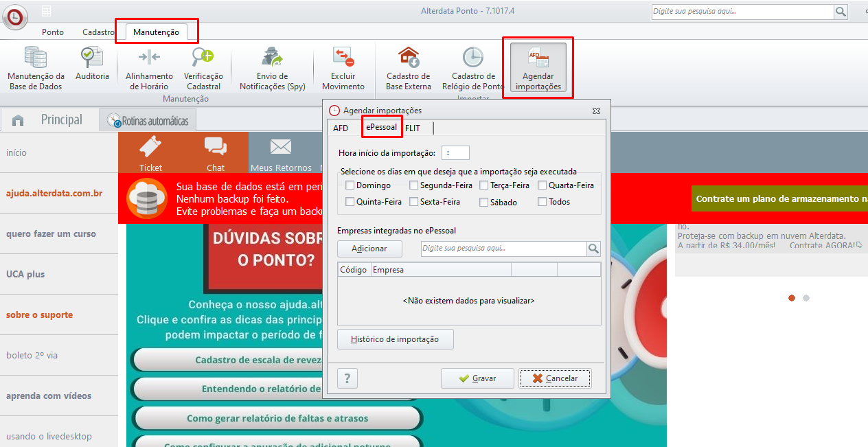The width and height of the screenshot is (868, 447).
Task: Open the Ticket tile
Action: tap(150, 152)
